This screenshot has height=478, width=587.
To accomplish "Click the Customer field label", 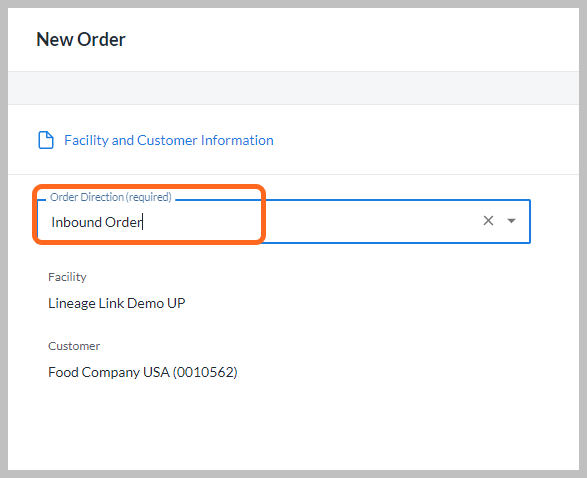I will tap(74, 346).
